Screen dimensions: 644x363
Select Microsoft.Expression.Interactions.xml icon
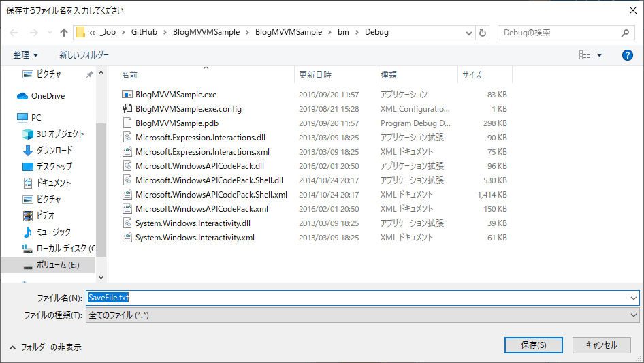pos(127,152)
